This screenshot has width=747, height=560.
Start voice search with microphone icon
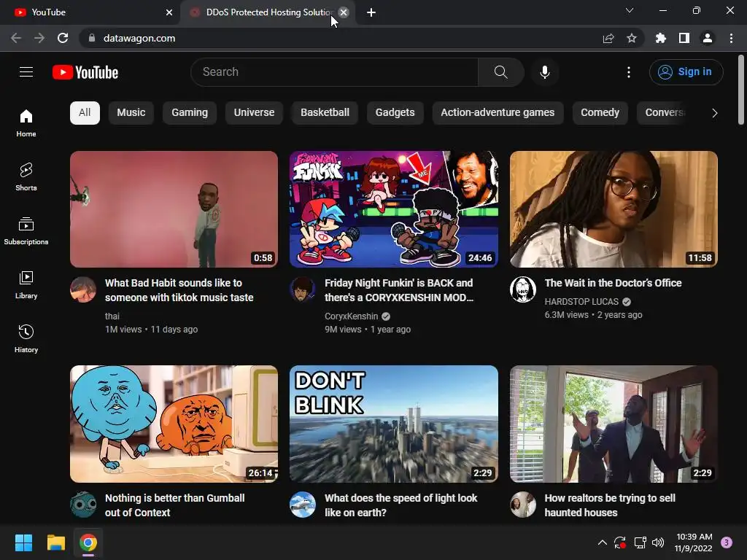coord(544,72)
